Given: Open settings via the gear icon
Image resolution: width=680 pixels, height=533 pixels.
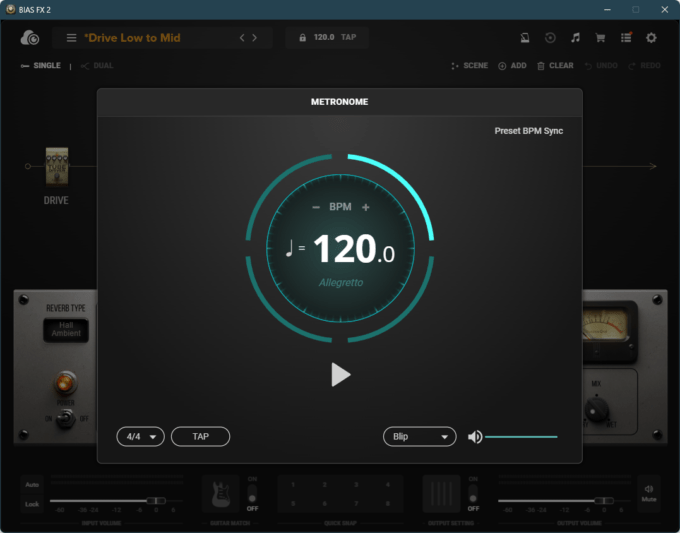Looking at the screenshot, I should pos(651,38).
